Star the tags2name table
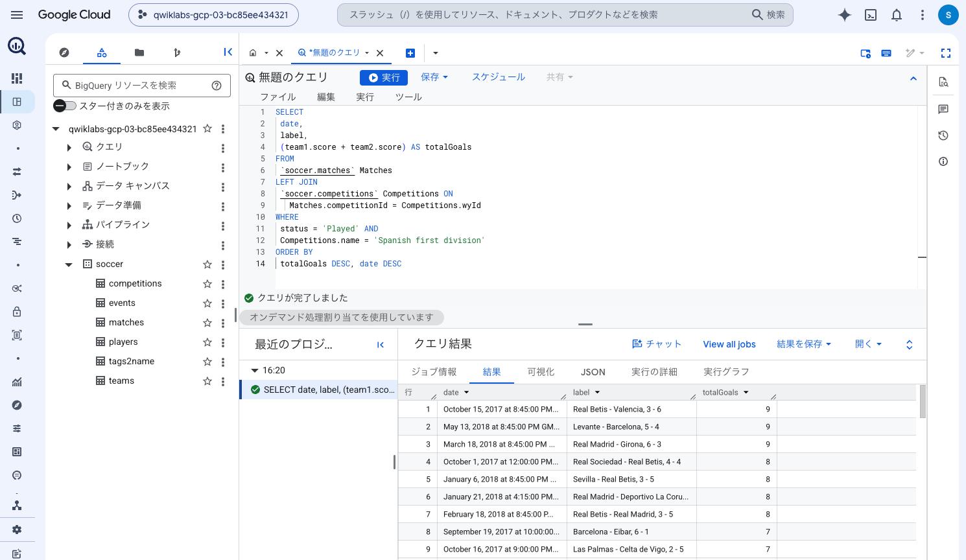The height and width of the screenshot is (560, 966). (207, 362)
